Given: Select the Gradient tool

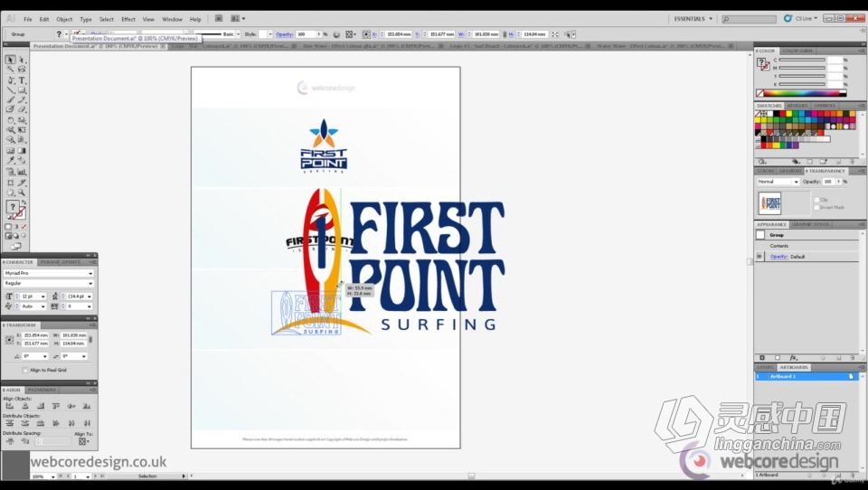Looking at the screenshot, I should pyautogui.click(x=22, y=151).
